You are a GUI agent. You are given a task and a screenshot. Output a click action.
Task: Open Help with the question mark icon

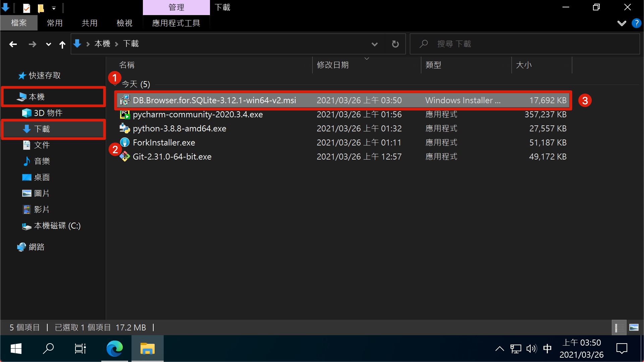pos(636,23)
